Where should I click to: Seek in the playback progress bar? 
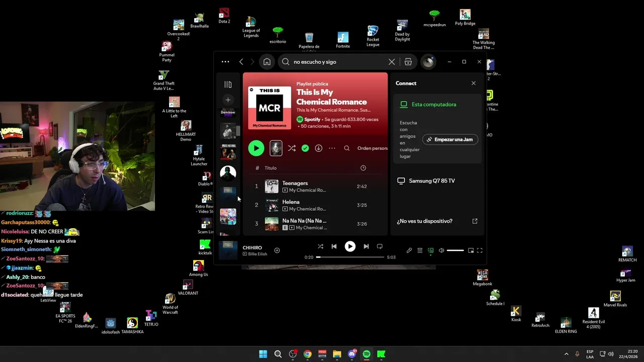pyautogui.click(x=350, y=257)
